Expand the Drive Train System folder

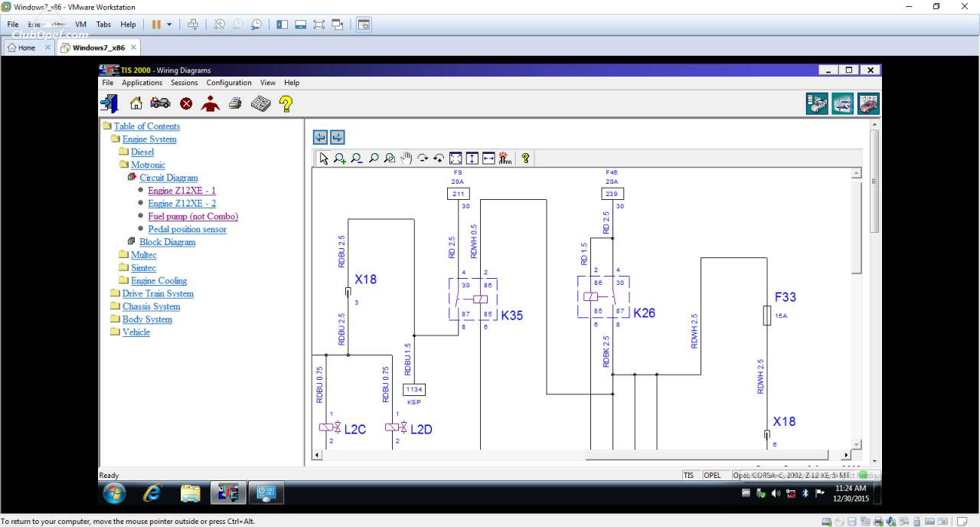tap(158, 294)
